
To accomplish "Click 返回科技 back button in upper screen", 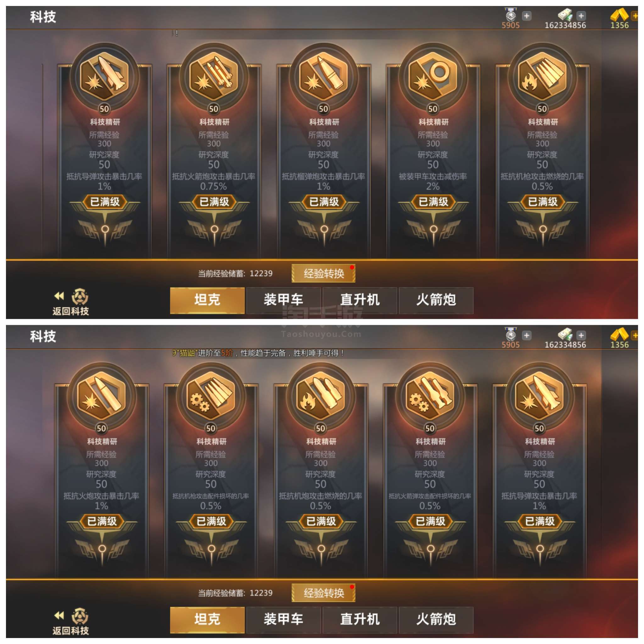I will pos(71,302).
